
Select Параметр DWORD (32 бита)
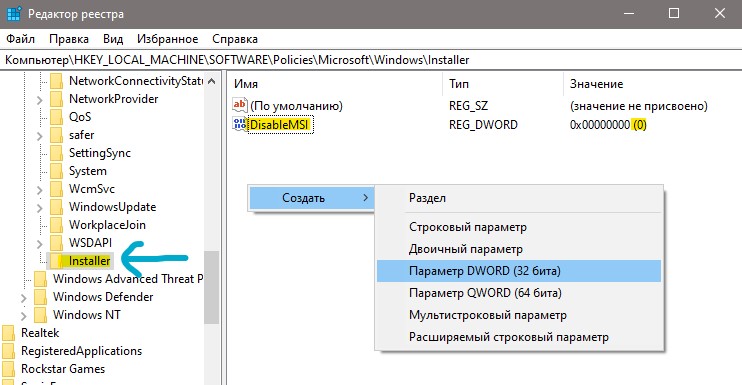point(519,271)
